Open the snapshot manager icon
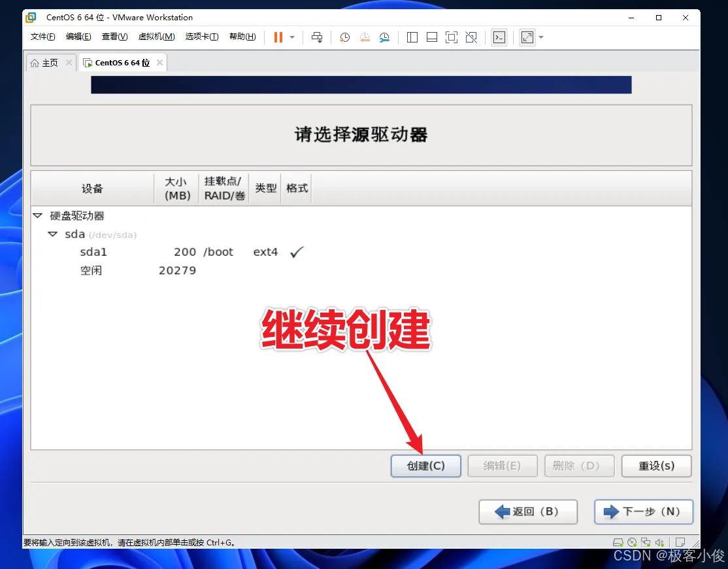 coord(384,37)
